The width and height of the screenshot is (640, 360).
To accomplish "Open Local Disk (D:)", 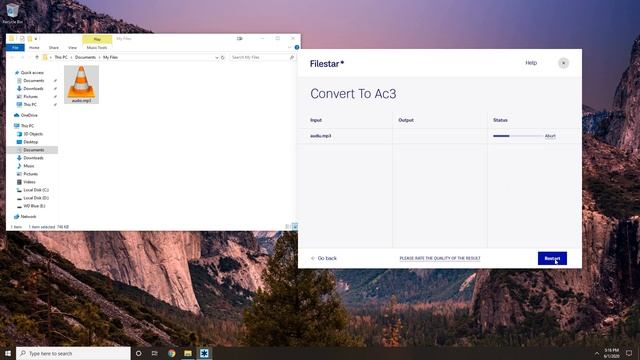I will tap(36, 198).
